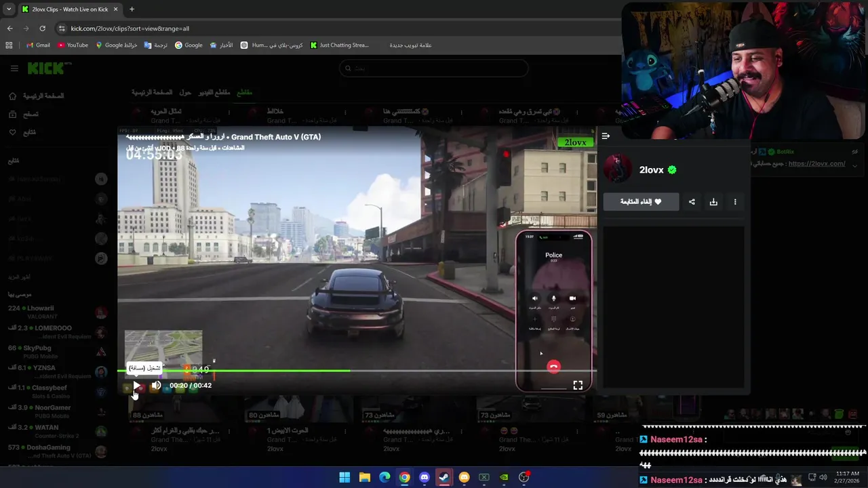Focus the Kick search box
Screen dimensions: 868x488
tap(433, 68)
